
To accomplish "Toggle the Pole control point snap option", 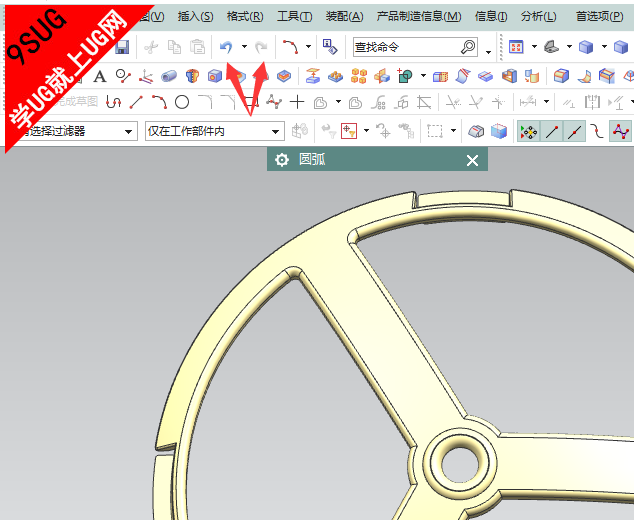I will point(620,131).
